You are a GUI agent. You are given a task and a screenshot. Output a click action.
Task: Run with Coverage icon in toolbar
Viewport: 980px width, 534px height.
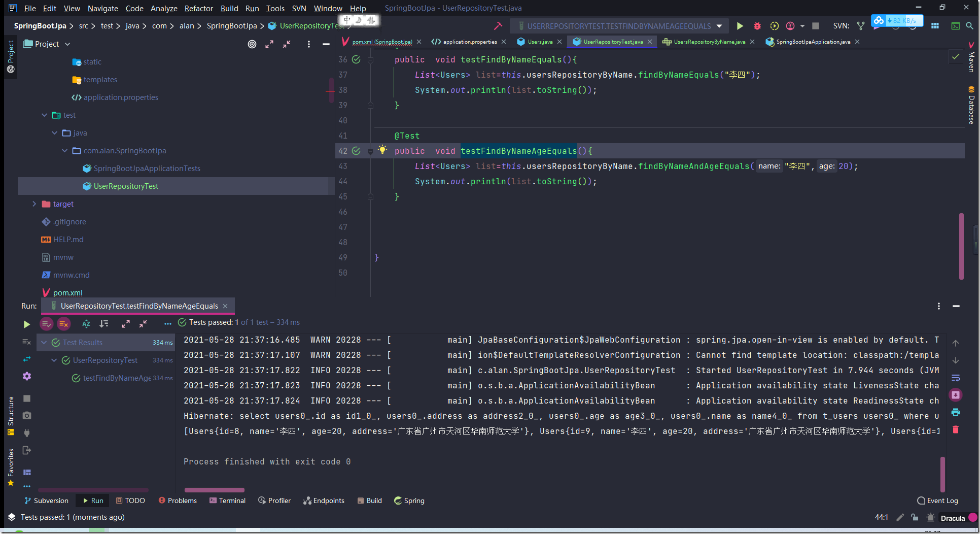coord(774,26)
